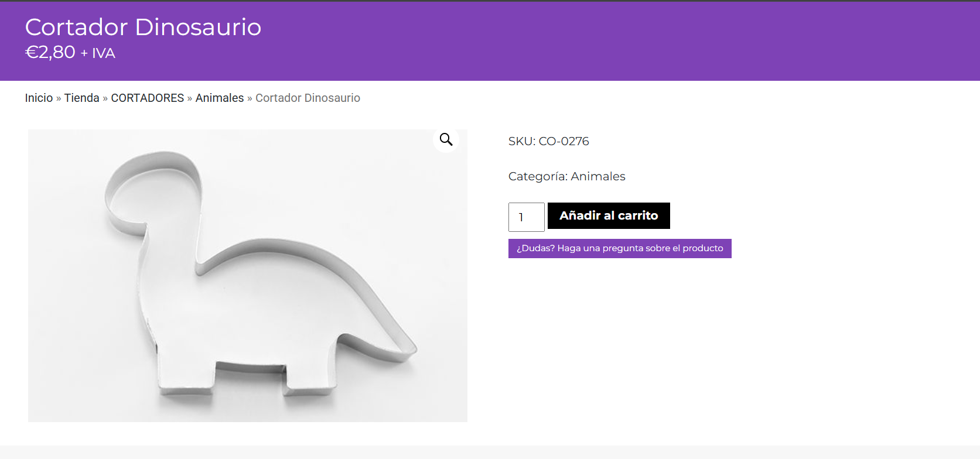Select the + IVA tax label
Screen dimensions: 980x459
tap(98, 53)
